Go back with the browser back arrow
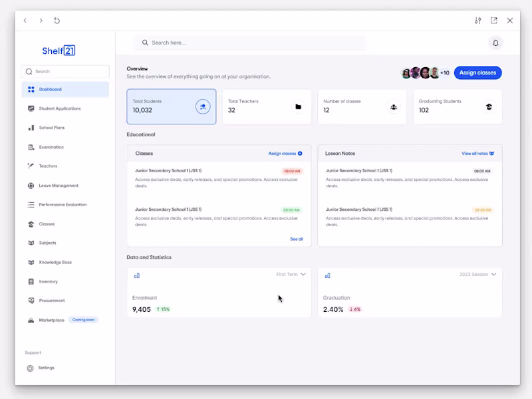 25,21
